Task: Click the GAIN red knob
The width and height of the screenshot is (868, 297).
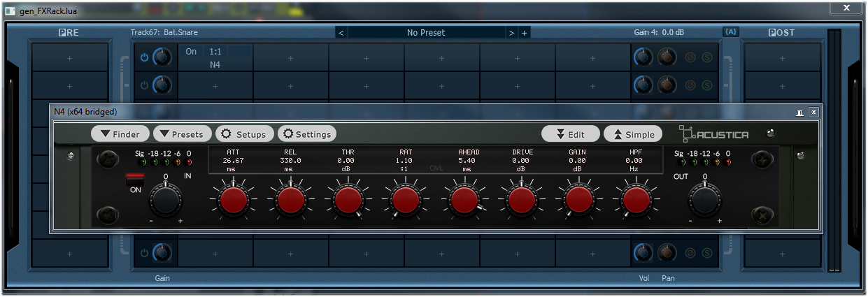Action: tap(578, 201)
